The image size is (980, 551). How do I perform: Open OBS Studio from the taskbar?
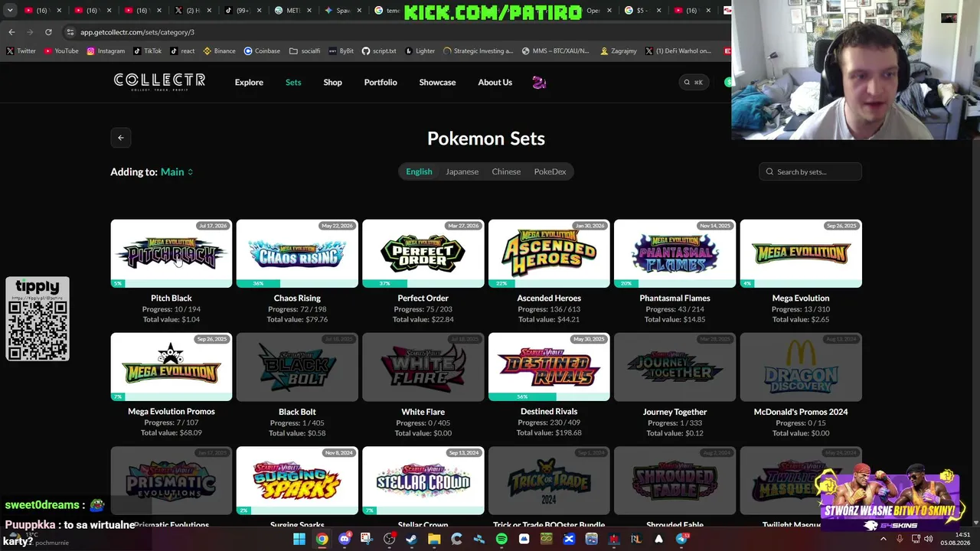[389, 540]
